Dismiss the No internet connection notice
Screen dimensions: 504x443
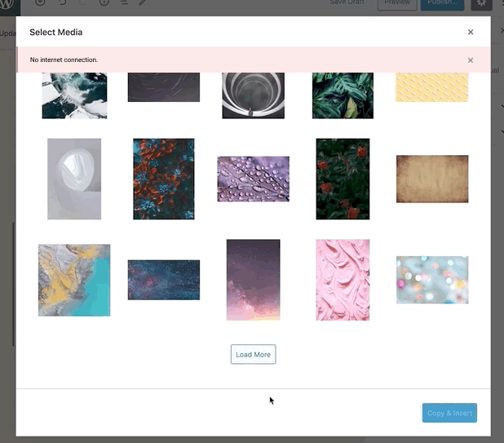pyautogui.click(x=471, y=60)
